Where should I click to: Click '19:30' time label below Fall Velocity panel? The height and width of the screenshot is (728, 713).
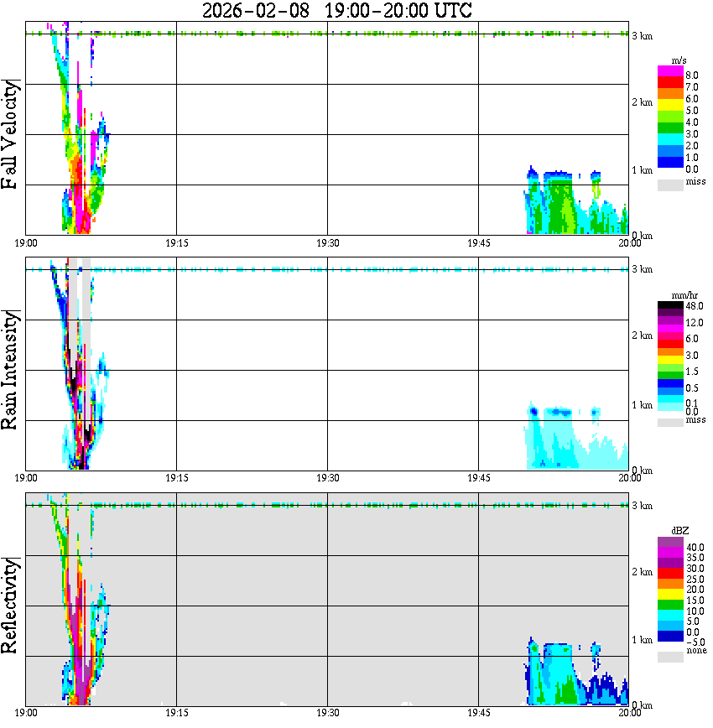coord(328,243)
